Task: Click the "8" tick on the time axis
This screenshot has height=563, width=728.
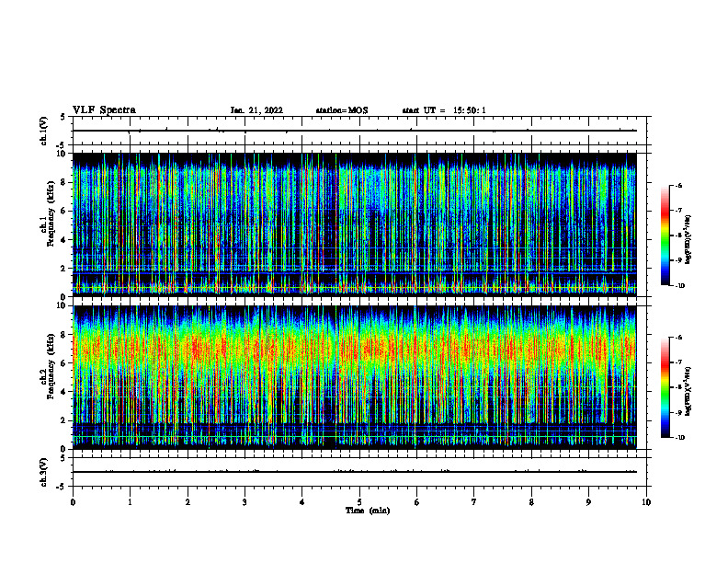Action: 531,502
